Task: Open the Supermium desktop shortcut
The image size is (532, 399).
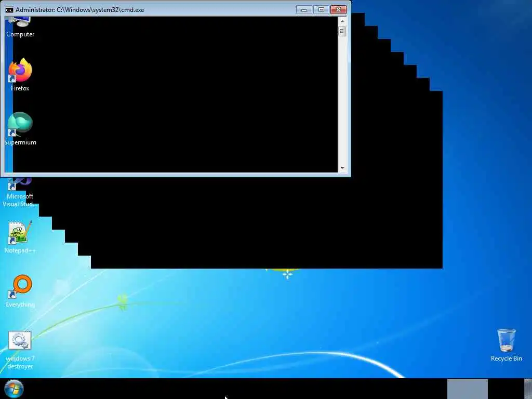Action: [x=20, y=129]
